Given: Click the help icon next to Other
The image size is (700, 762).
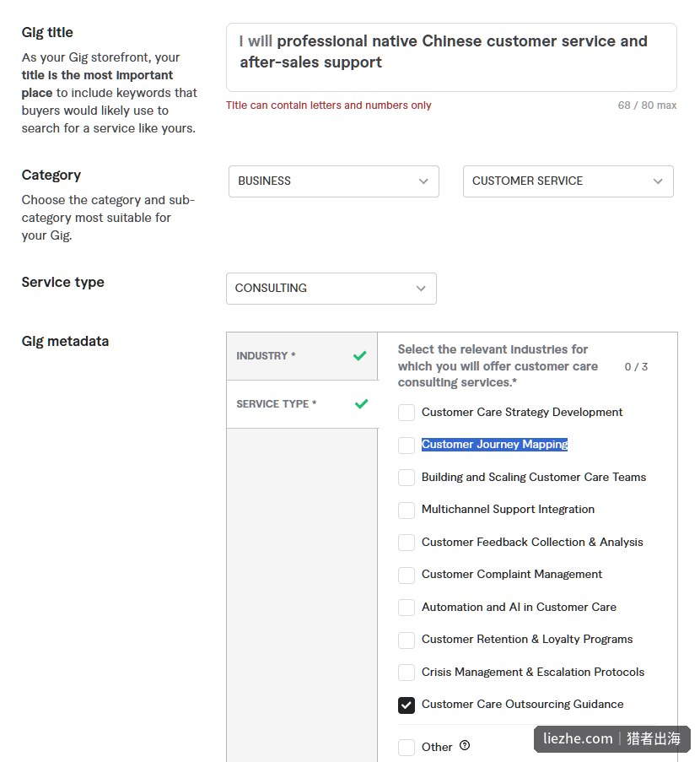Looking at the screenshot, I should pos(465,745).
